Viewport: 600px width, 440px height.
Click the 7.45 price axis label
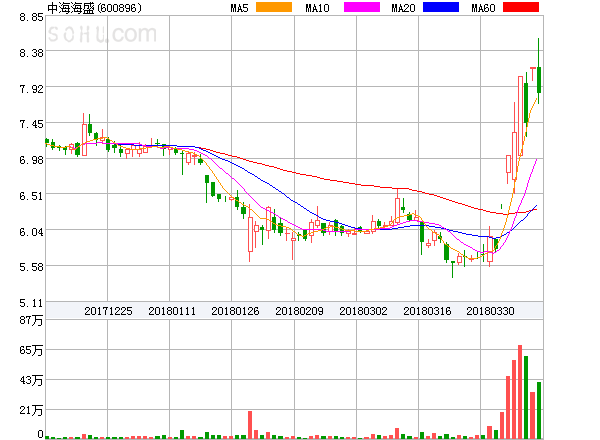[x=31, y=124]
